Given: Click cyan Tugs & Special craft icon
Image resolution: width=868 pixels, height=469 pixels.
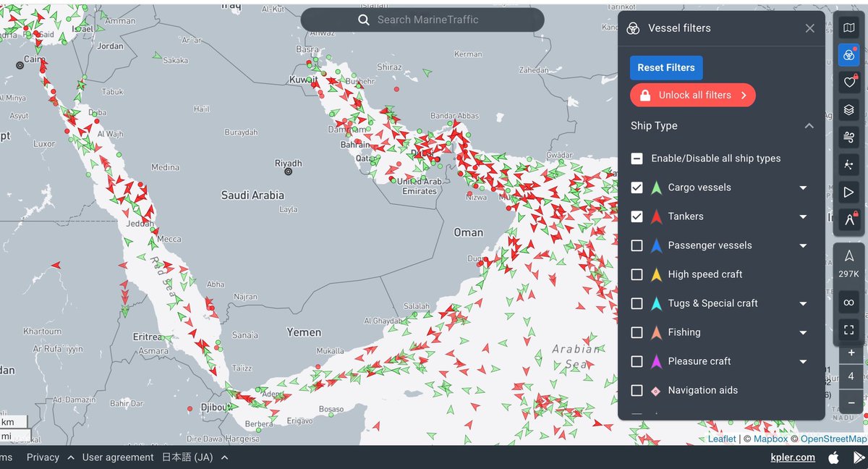Looking at the screenshot, I should (656, 303).
